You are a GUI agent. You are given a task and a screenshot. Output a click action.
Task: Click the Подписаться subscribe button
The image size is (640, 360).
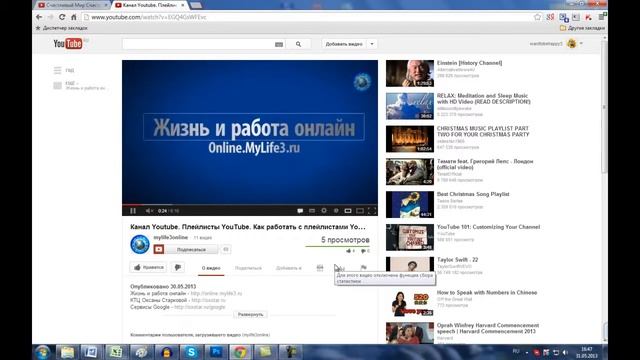(x=186, y=249)
